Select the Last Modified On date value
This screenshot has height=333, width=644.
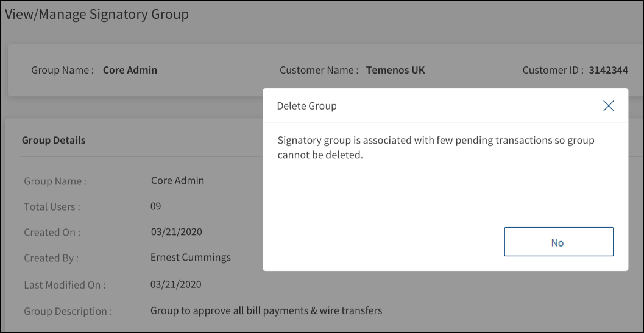pos(176,284)
